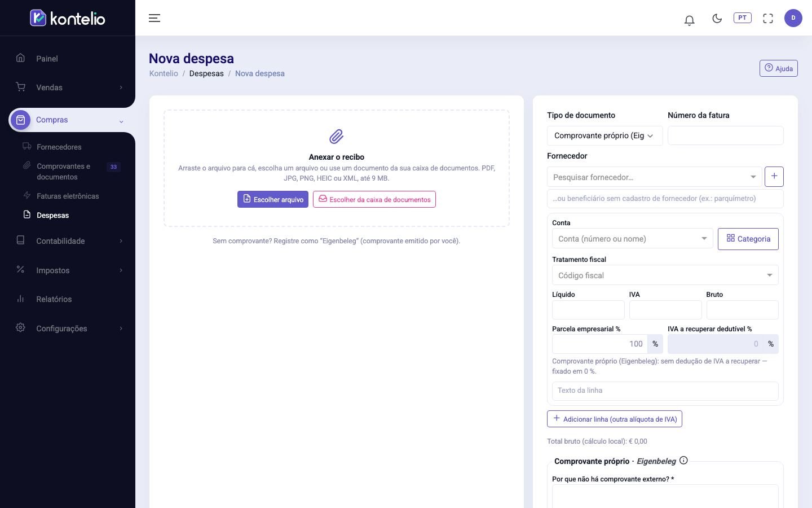Image resolution: width=812 pixels, height=508 pixels.
Task: Click Escolher da caixa de documentos
Action: [374, 199]
